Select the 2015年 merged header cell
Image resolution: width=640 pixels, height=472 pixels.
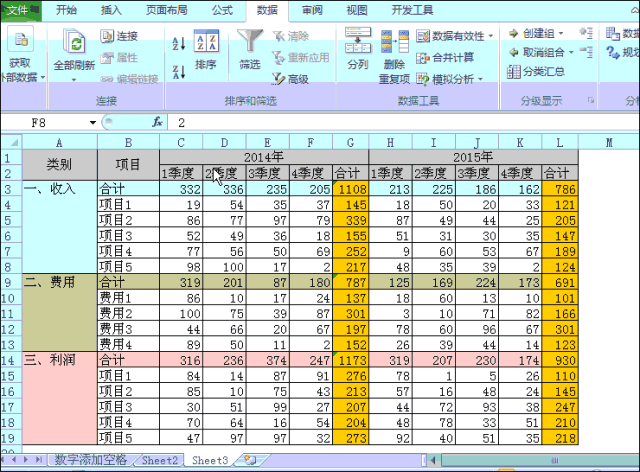pos(473,157)
